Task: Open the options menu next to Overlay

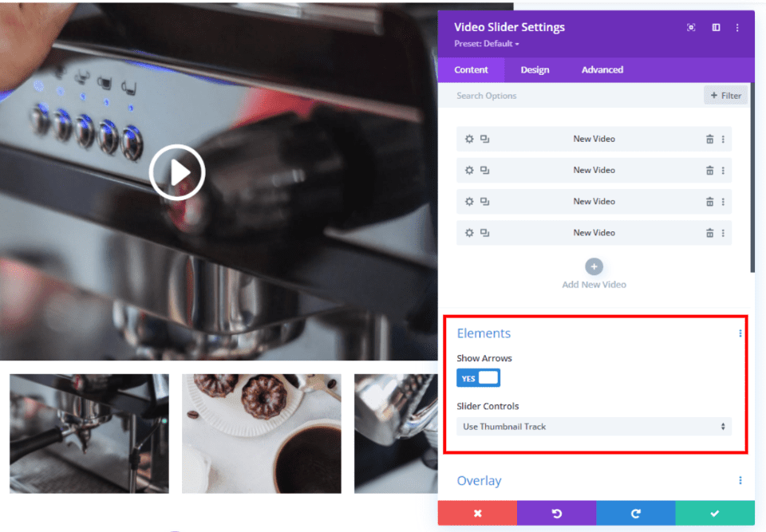Action: coord(740,479)
